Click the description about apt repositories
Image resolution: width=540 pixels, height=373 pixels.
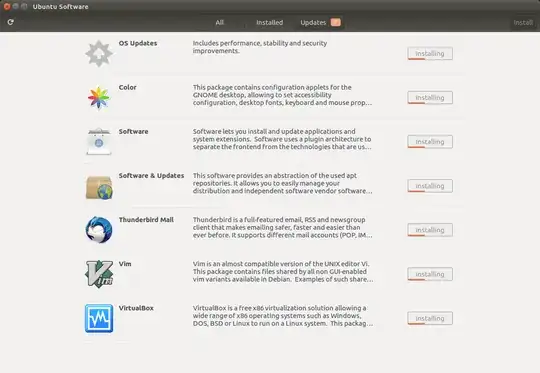[282, 183]
